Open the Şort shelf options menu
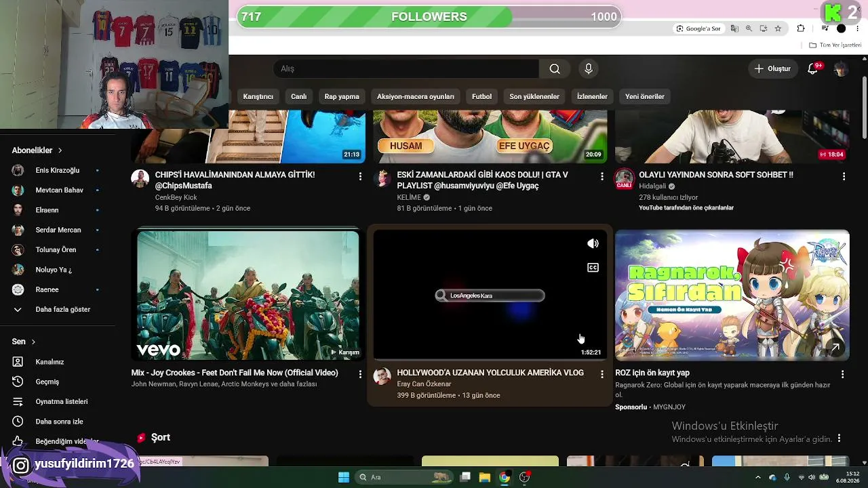Image resolution: width=868 pixels, height=488 pixels. [840, 439]
